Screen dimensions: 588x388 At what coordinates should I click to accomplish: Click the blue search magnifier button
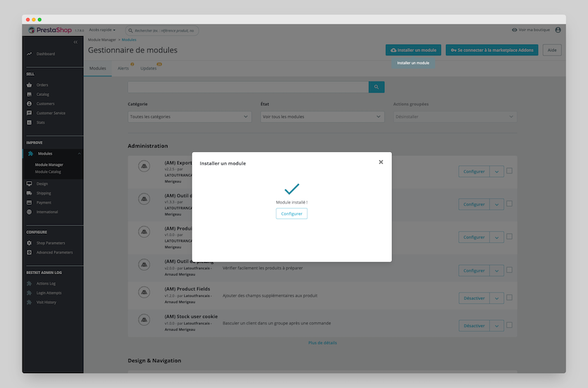[x=377, y=88]
